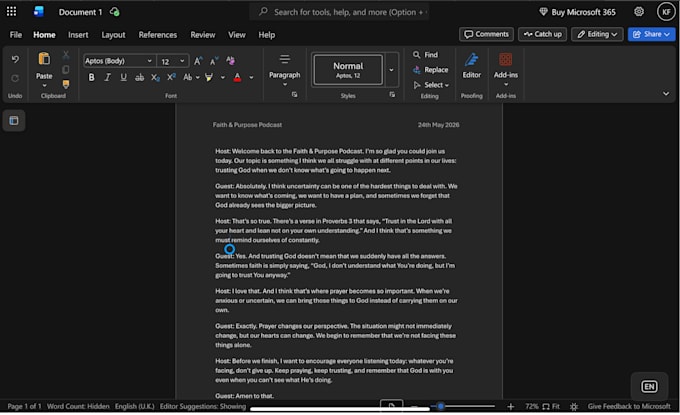Collapse the ribbon chevron
680x415 pixels.
[666, 94]
